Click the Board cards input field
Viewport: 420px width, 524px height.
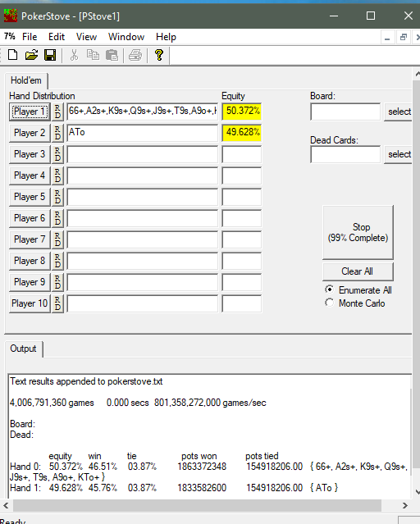345,112
